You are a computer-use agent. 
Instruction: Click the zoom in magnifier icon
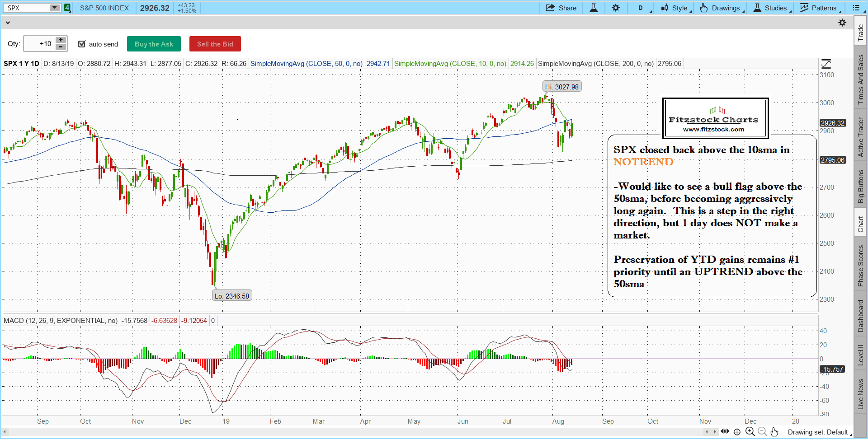click(750, 432)
